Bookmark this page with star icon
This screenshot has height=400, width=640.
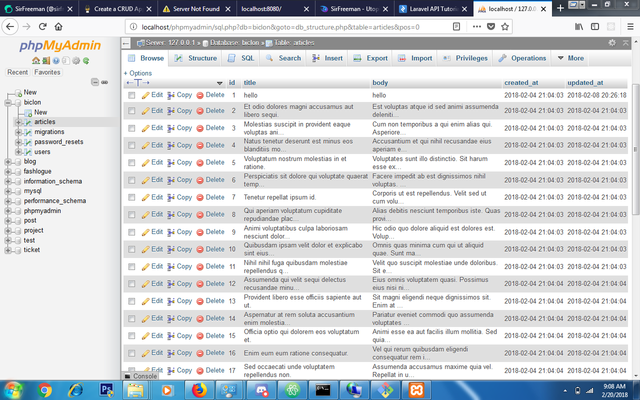(505, 27)
